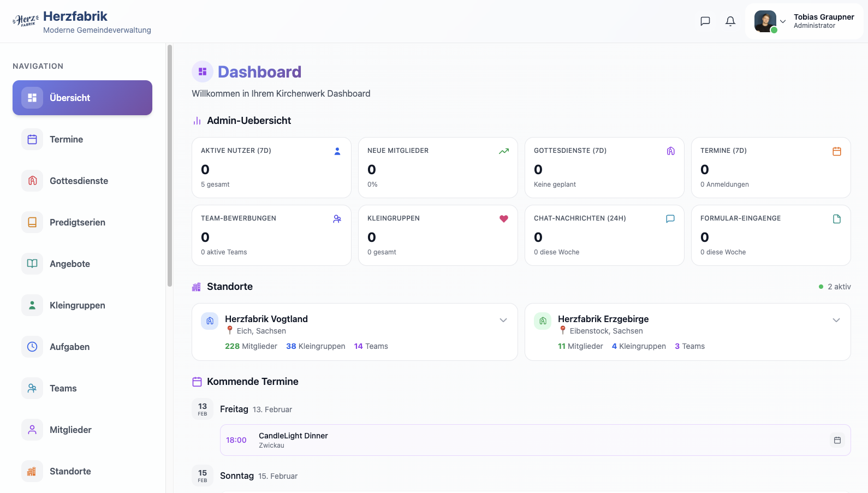Screen dimensions: 868x493
Task: Click trend arrow icon on Neue Mitglieder card
Action: [x=504, y=151]
